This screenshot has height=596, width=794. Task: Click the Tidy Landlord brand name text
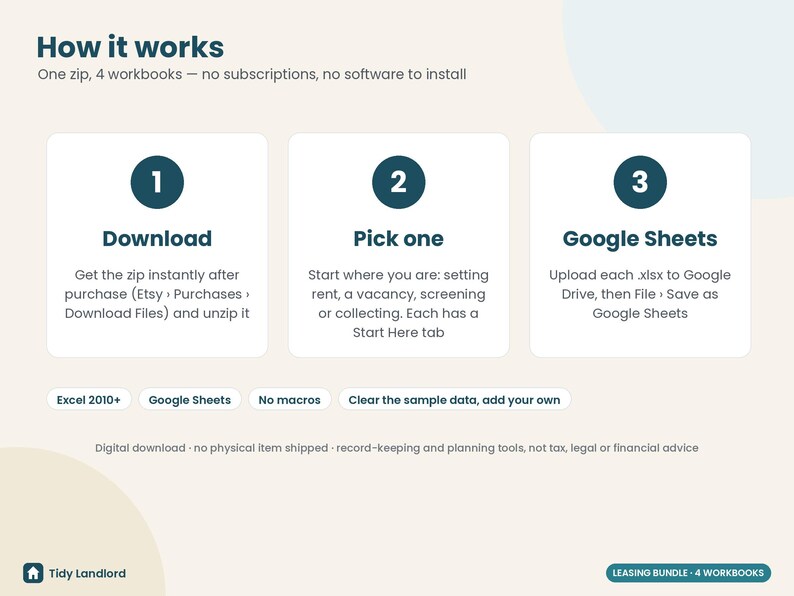point(87,574)
